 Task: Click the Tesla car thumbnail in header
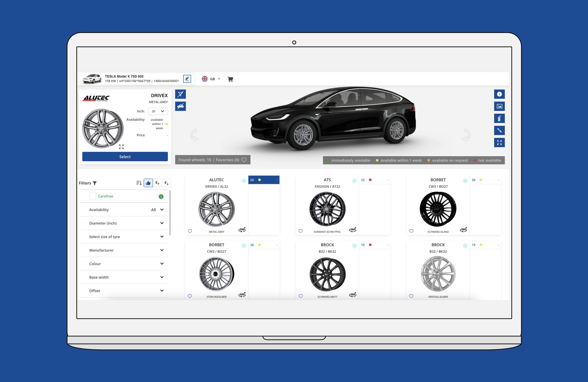click(x=92, y=79)
